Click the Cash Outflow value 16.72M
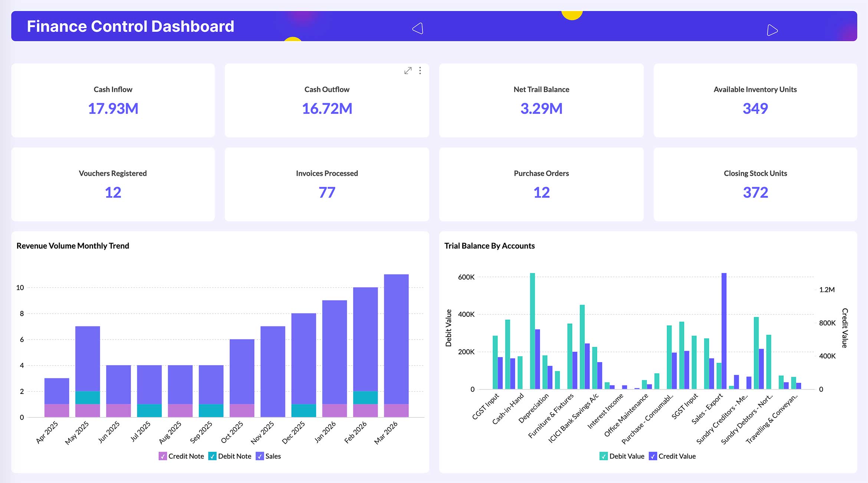 [x=327, y=109]
